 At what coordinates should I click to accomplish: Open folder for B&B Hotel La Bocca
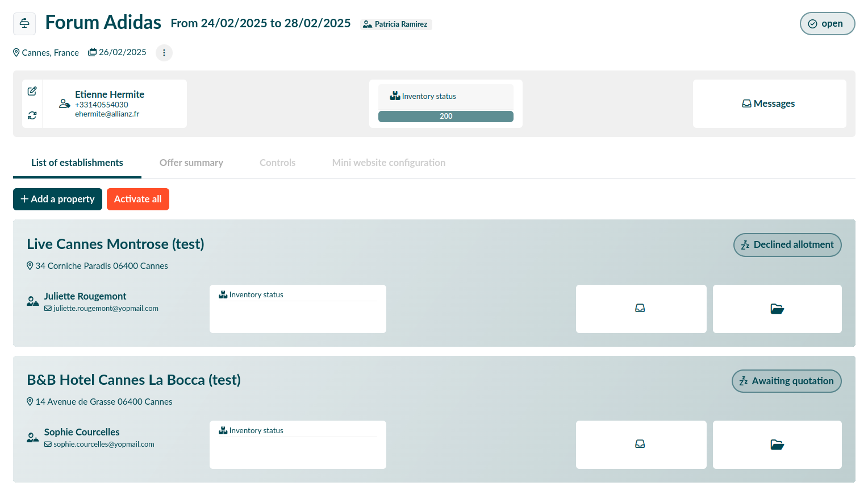click(x=777, y=445)
